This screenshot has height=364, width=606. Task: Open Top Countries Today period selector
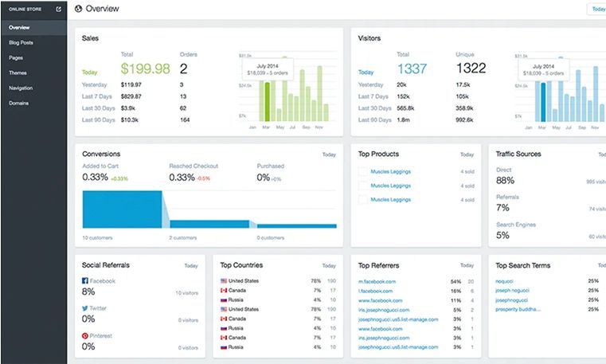tap(329, 266)
